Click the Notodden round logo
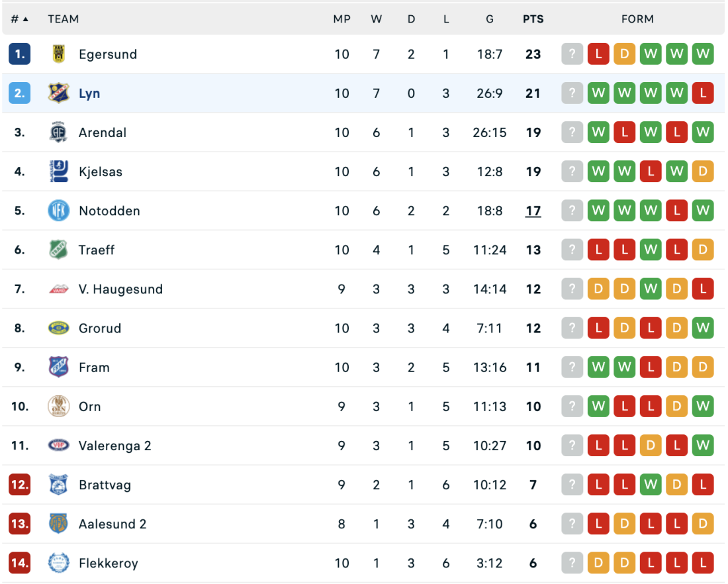 [58, 211]
